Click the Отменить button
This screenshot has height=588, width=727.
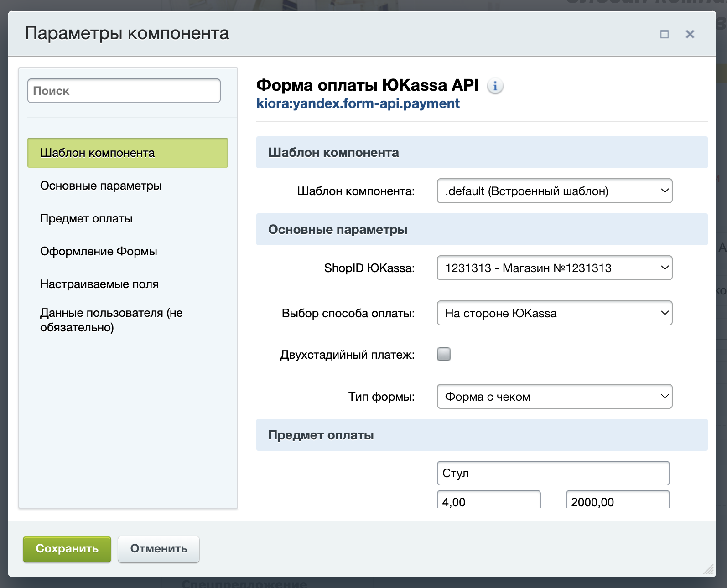click(x=158, y=549)
